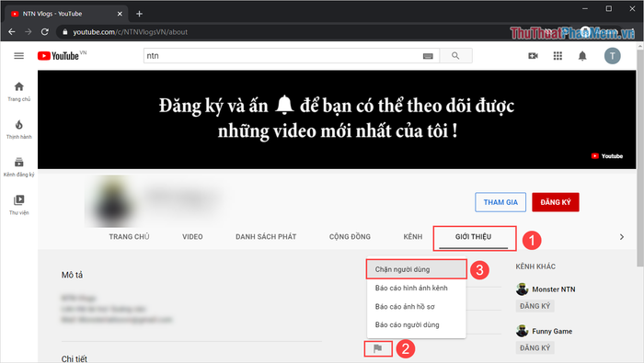Open Kênh đăng ký subscriptions in sidebar
This screenshot has width=644, height=363.
(x=19, y=167)
